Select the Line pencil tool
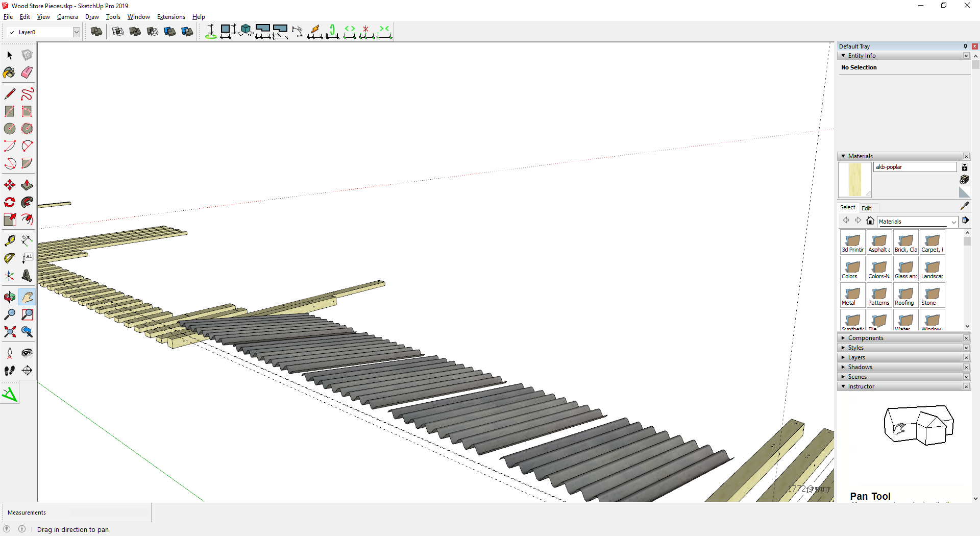 [x=10, y=94]
